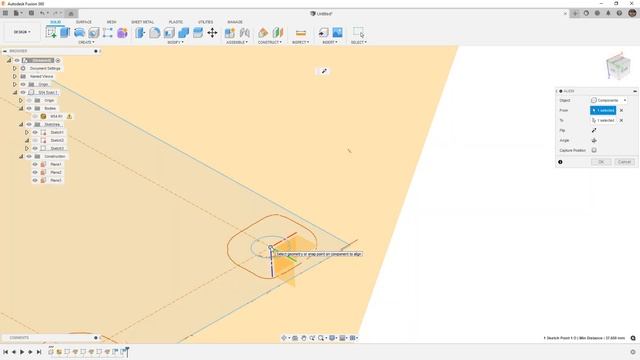The height and width of the screenshot is (360, 640).
Task: Select the Shell tool
Action: tap(169, 33)
